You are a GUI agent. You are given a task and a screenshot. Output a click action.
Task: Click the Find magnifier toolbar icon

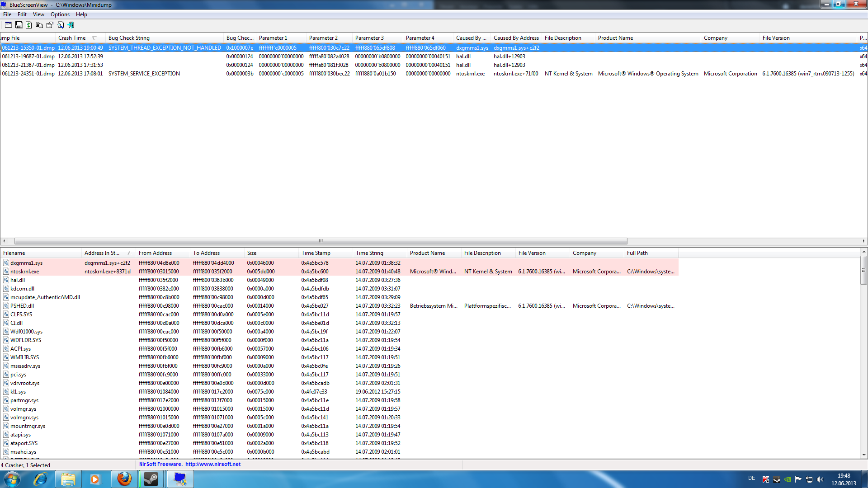pos(61,25)
